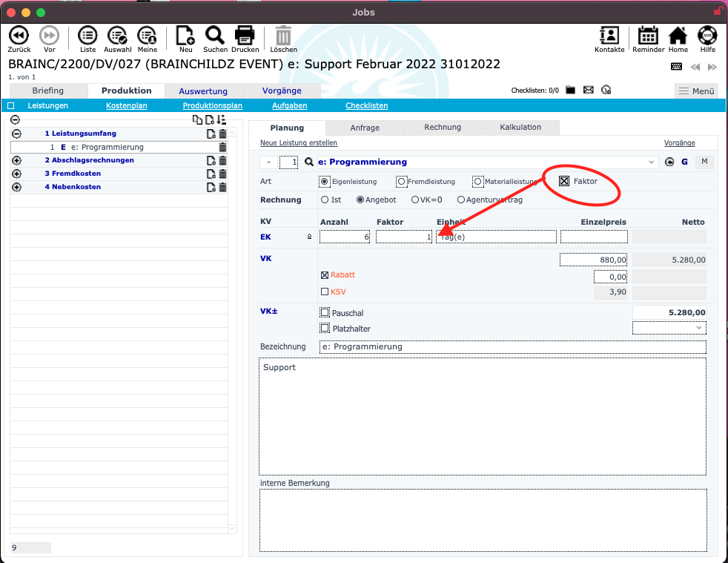Open the Platzhalter dropdown list

click(x=669, y=327)
